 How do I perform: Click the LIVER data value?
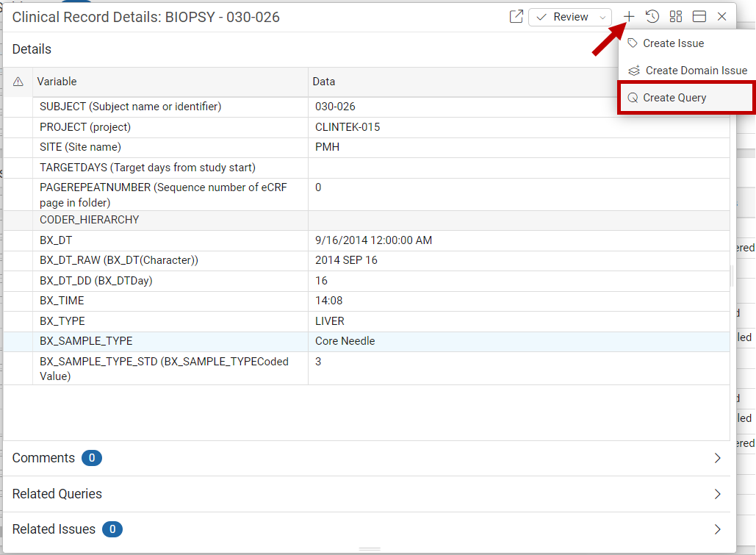click(x=330, y=321)
